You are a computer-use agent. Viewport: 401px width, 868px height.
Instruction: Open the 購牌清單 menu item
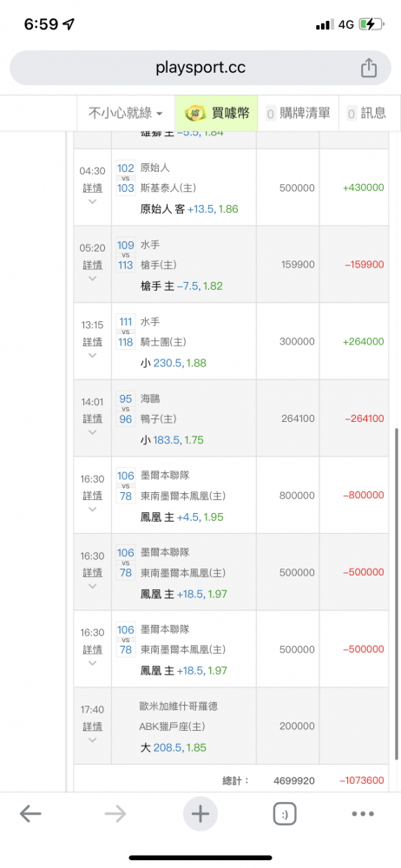point(298,114)
